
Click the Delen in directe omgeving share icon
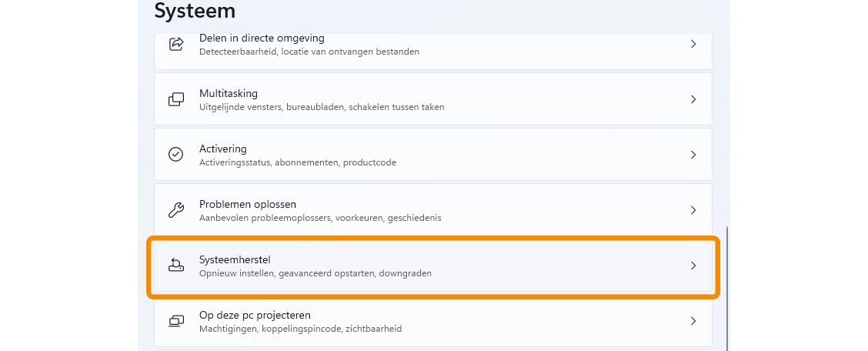tap(176, 44)
